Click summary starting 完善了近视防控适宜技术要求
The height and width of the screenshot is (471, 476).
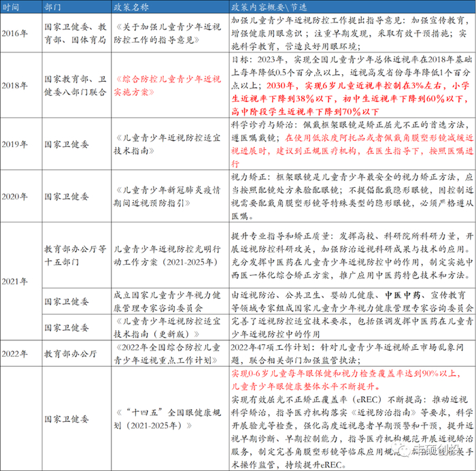click(x=352, y=327)
